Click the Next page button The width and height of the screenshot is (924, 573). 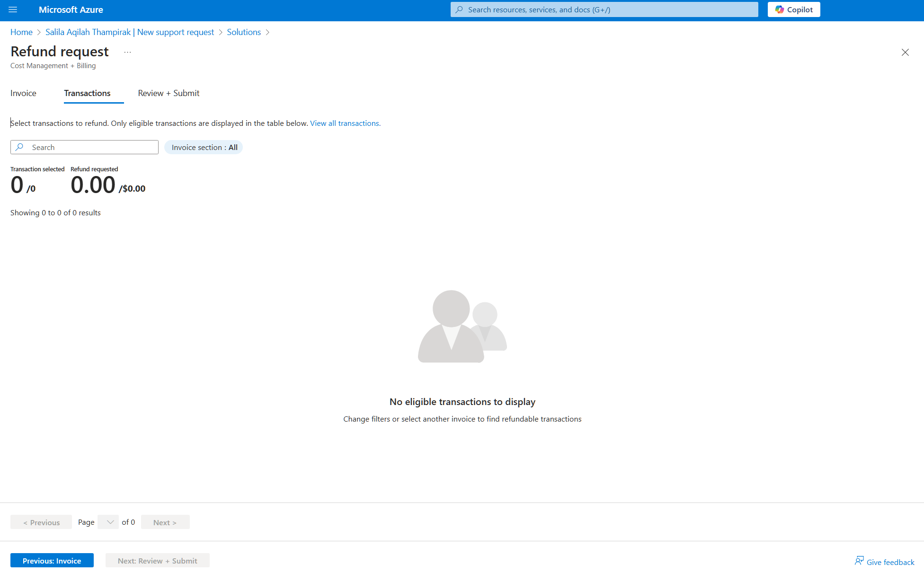click(165, 522)
